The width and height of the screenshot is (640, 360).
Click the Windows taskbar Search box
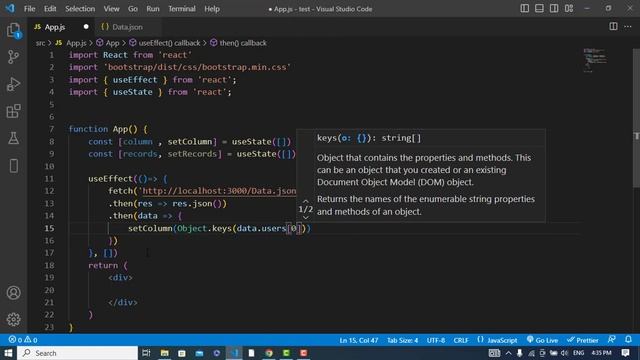click(x=78, y=353)
